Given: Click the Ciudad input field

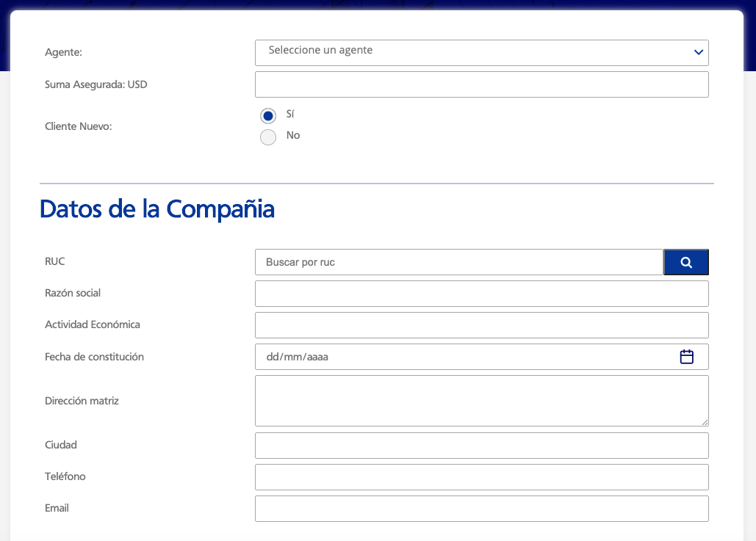Looking at the screenshot, I should point(482,445).
